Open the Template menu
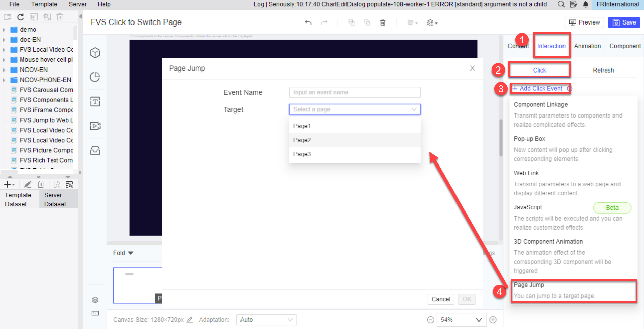This screenshot has width=644, height=329. click(44, 4)
